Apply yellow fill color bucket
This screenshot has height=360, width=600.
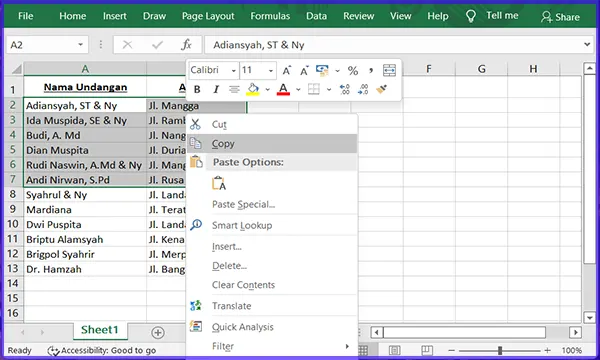[253, 90]
